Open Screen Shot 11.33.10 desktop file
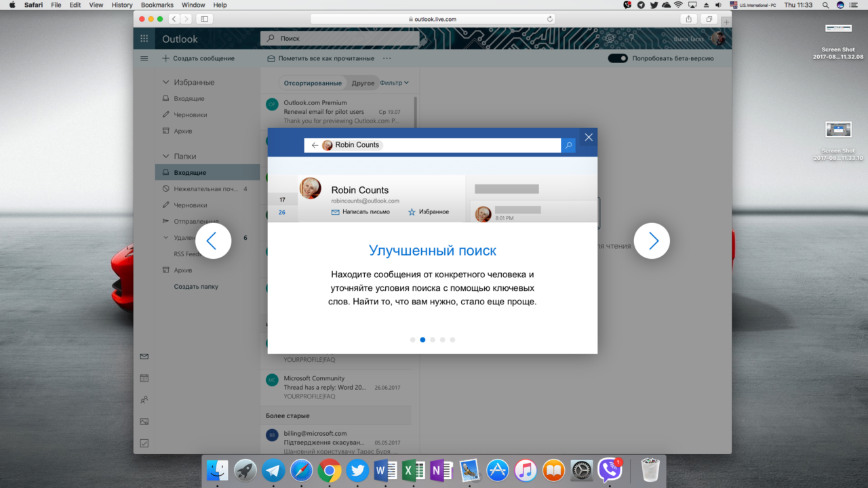Screen dimensions: 868x488 tap(838, 141)
